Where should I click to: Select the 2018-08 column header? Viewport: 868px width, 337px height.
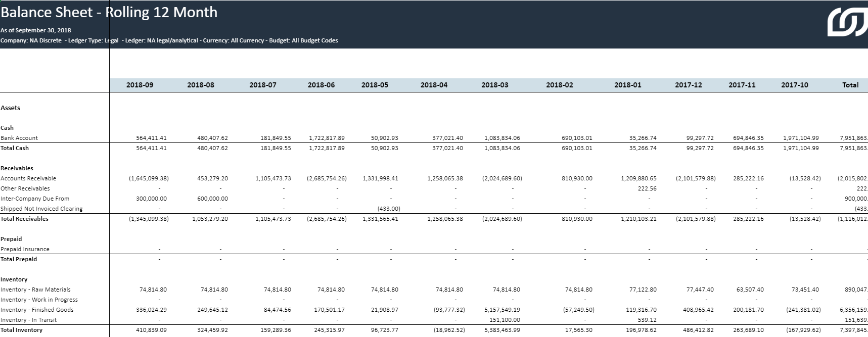(x=201, y=85)
